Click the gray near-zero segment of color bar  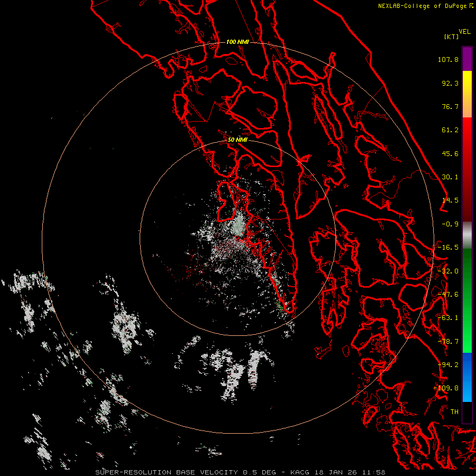(x=467, y=235)
